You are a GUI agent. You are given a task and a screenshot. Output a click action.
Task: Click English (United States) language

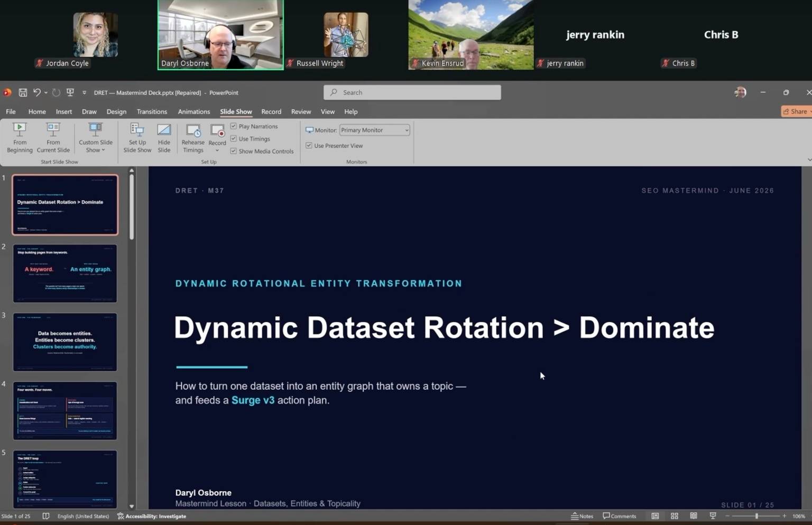[83, 516]
